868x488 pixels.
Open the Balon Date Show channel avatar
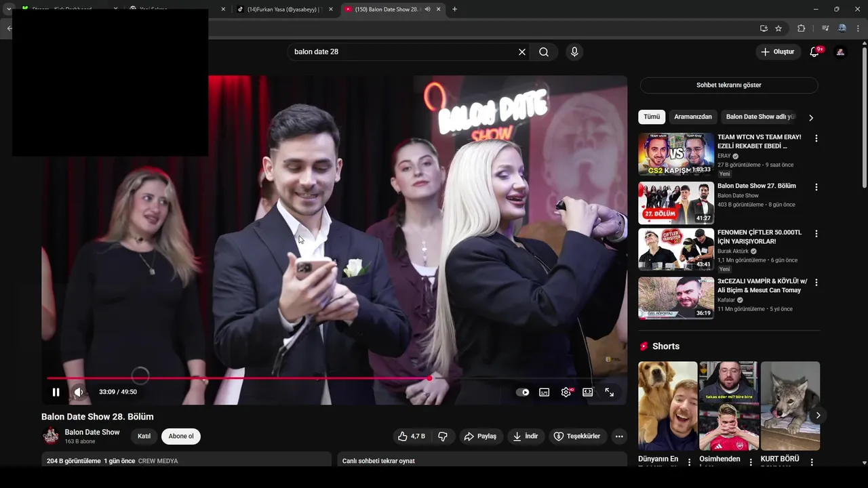coord(51,436)
